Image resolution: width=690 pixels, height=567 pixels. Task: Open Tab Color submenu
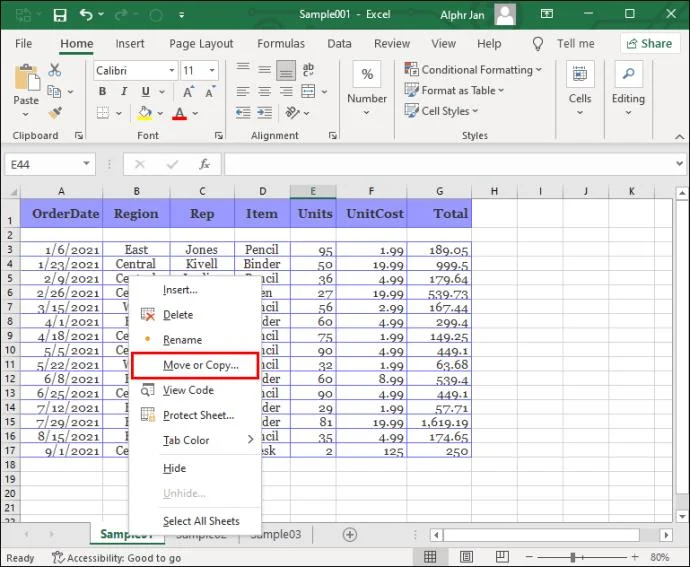click(x=195, y=440)
